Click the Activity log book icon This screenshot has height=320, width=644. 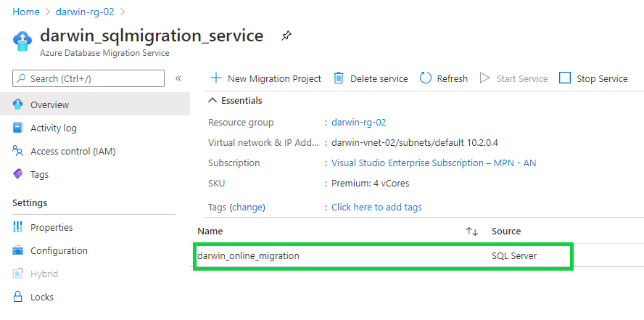tap(17, 128)
